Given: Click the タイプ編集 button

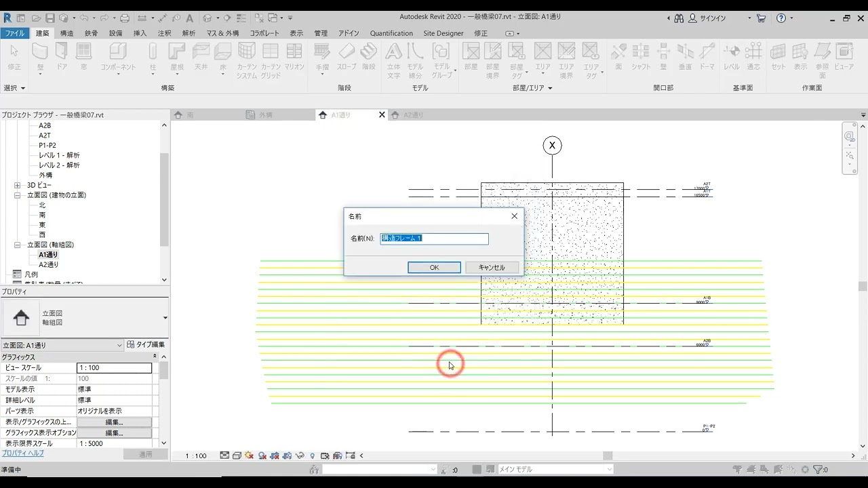Looking at the screenshot, I should tap(146, 345).
